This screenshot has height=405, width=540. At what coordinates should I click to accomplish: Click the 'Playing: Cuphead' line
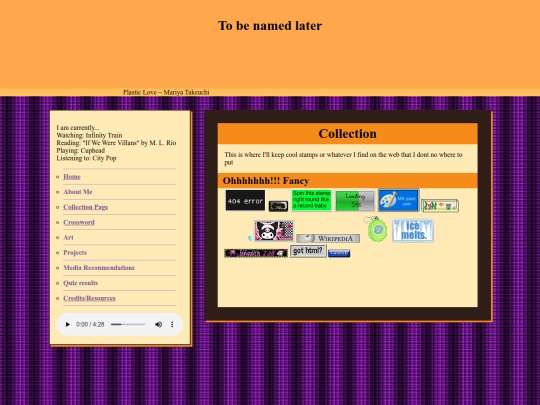81,150
